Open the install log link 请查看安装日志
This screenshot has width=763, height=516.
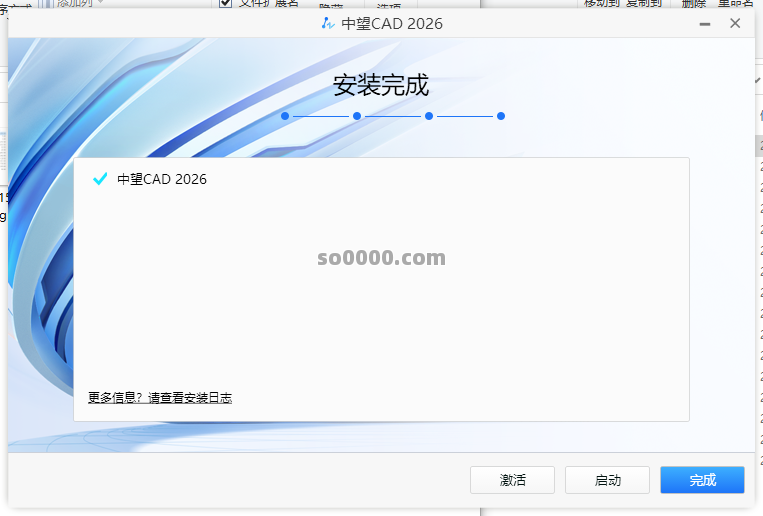click(190, 398)
